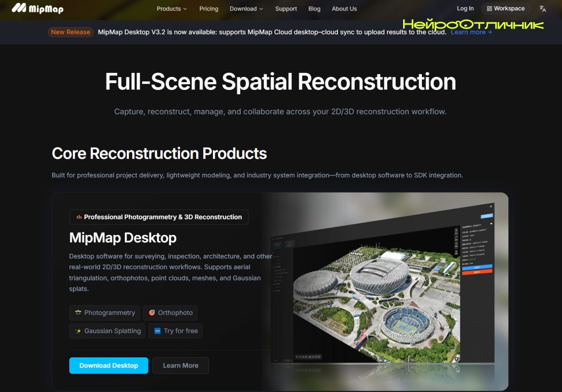562x392 pixels.
Task: Click the "Core Reconstruction Products" heading
Action: 159,153
